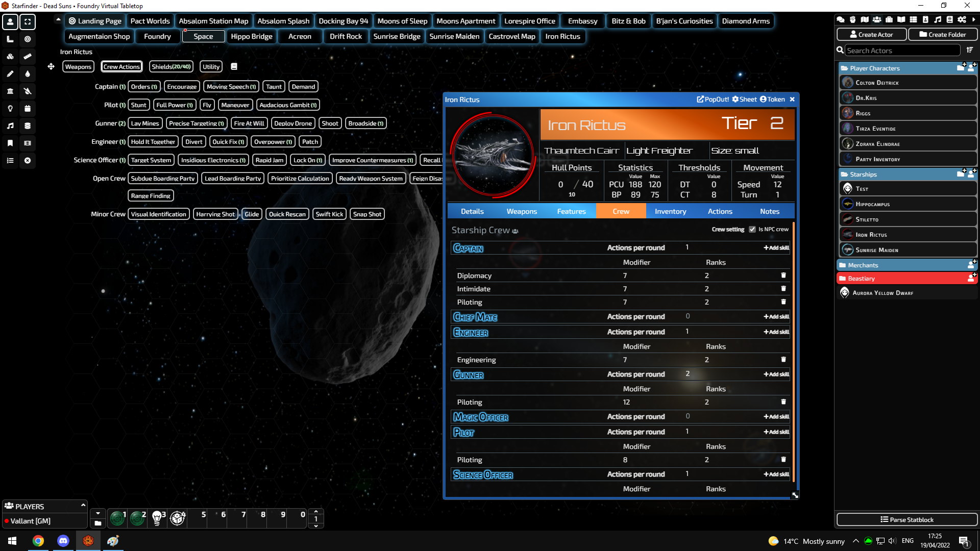The image size is (980, 551).
Task: Open the Details tab of Iron Rictus
Action: tap(472, 211)
